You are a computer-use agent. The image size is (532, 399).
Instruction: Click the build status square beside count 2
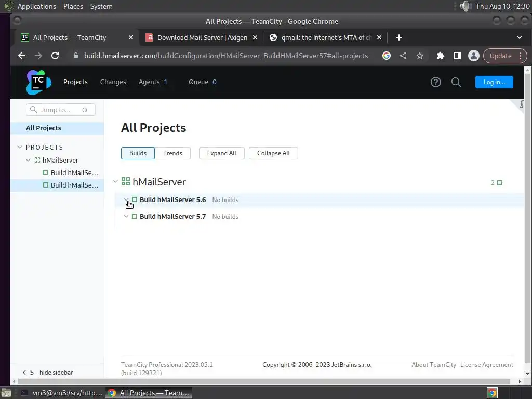tap(500, 183)
